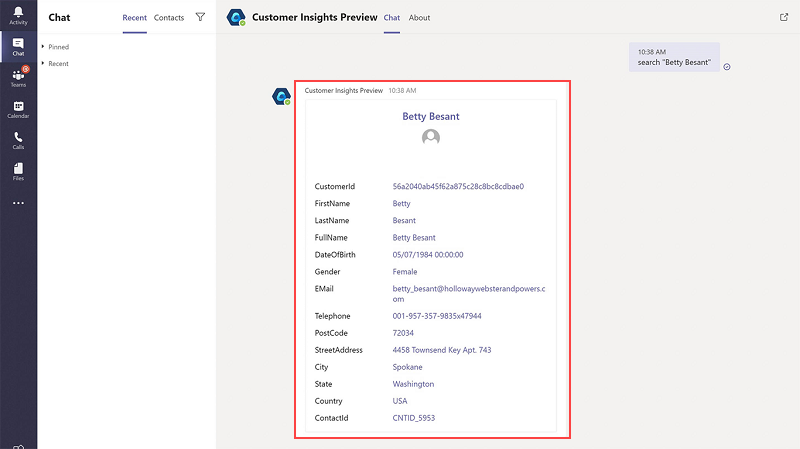Click the ContactId value CNTID_5953
The width and height of the screenshot is (800, 449).
click(x=414, y=418)
